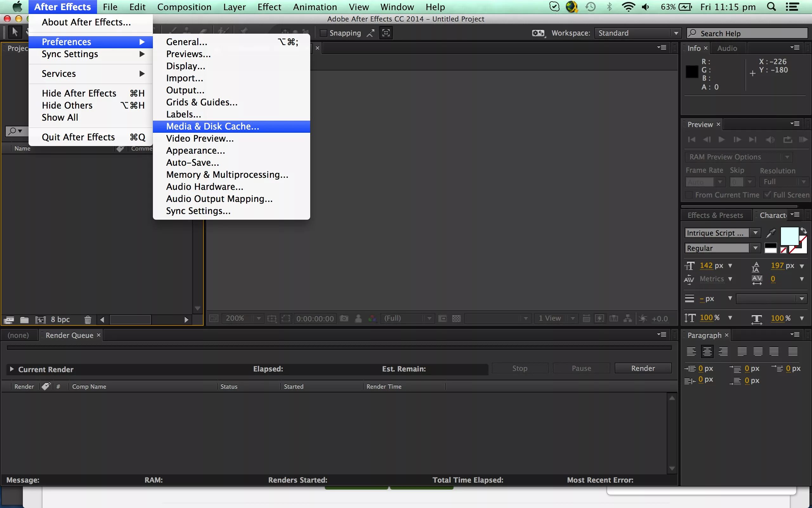Open General preferences
Viewport: 812px width, 508px height.
point(231,42)
